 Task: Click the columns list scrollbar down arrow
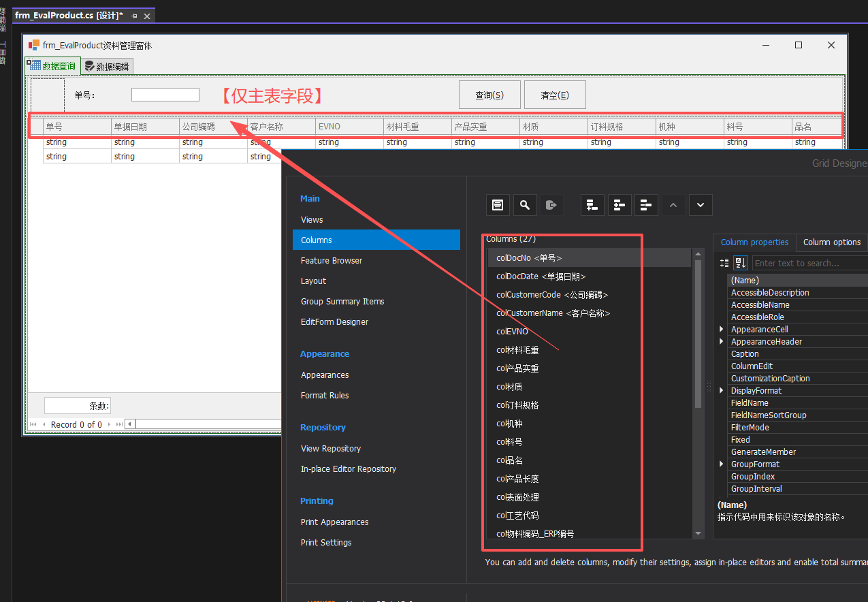click(698, 533)
